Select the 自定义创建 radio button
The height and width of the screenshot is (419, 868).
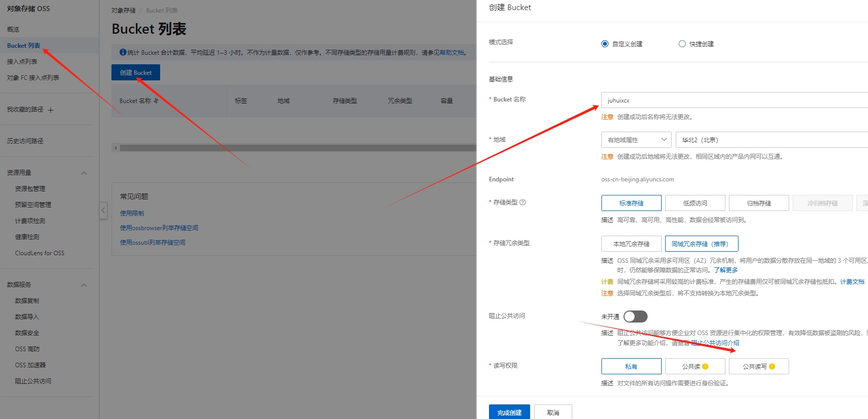[x=605, y=44]
